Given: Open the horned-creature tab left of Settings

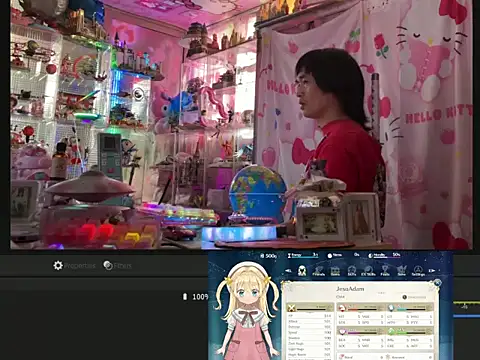Looking at the screenshot, I should (x=402, y=271).
